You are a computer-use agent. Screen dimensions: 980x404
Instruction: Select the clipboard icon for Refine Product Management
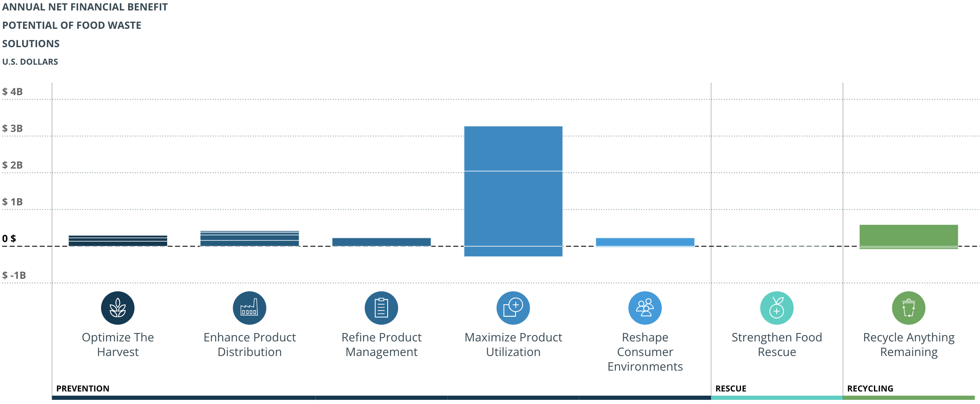[x=381, y=308]
